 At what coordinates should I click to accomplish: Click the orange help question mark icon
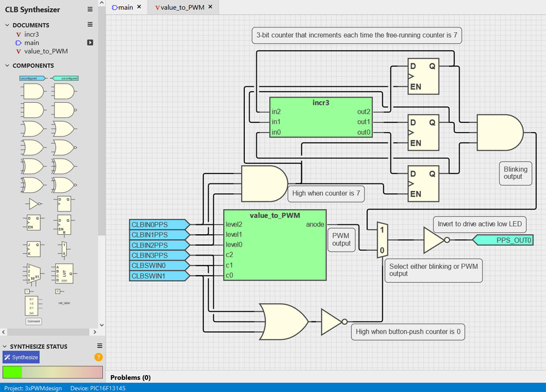(98, 357)
